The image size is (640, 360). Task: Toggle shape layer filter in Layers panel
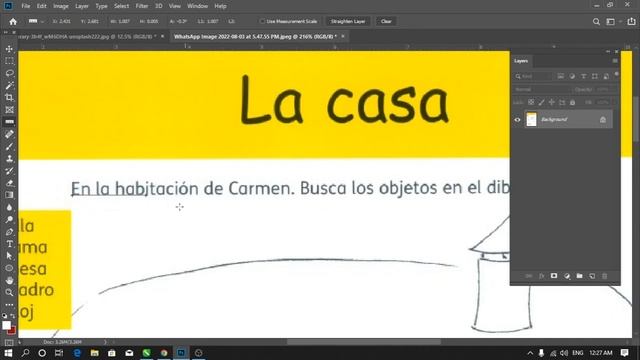pyautogui.click(x=595, y=76)
